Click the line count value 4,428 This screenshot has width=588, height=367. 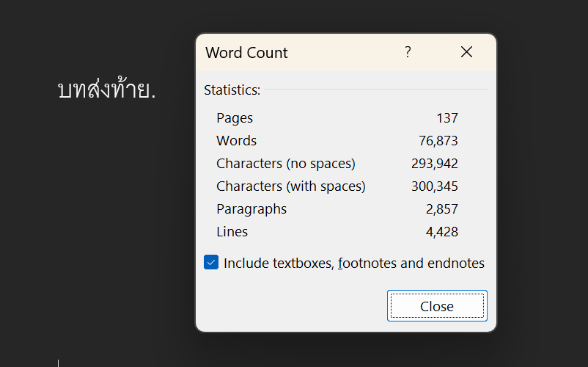tap(442, 232)
